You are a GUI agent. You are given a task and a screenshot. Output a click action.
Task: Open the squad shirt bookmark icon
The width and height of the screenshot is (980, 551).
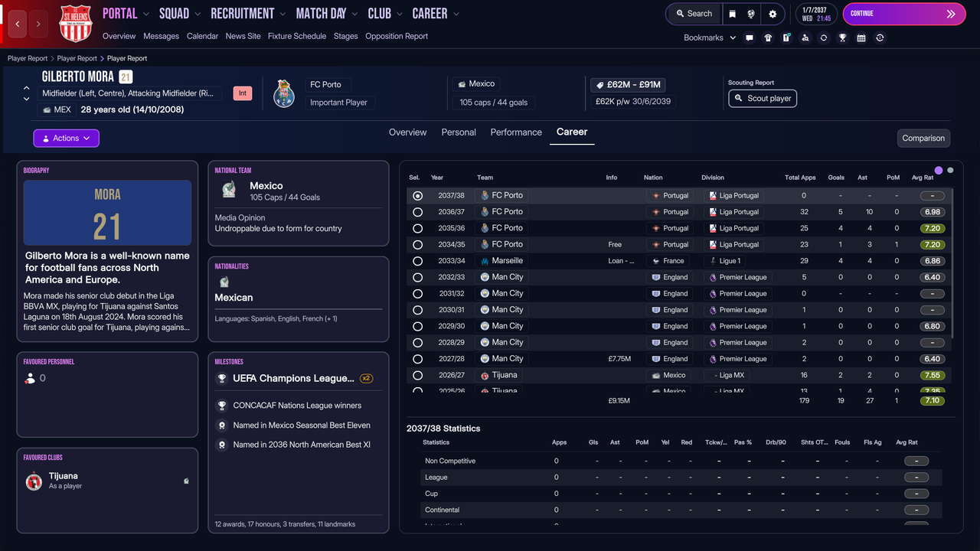pos(768,37)
